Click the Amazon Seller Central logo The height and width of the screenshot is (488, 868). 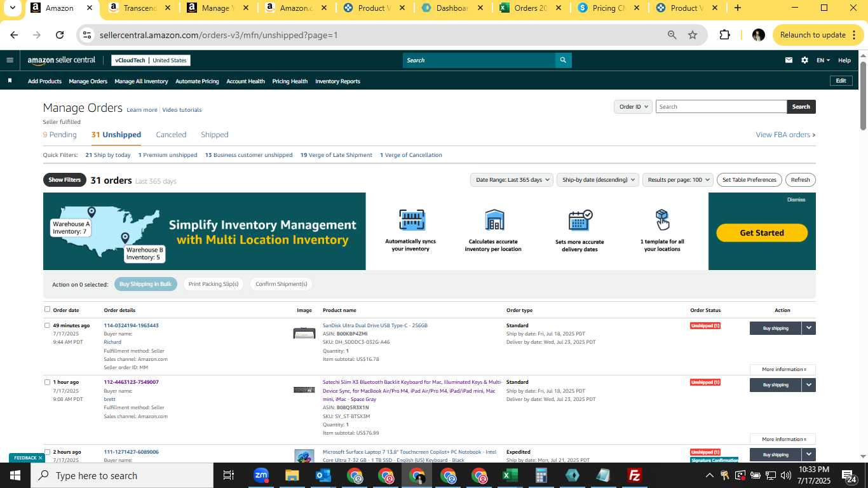tap(61, 60)
